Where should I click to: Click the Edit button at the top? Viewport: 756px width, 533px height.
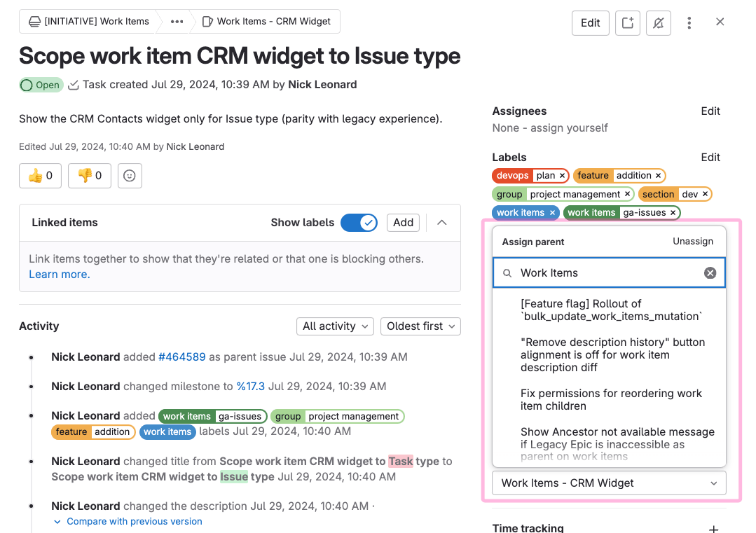(590, 22)
